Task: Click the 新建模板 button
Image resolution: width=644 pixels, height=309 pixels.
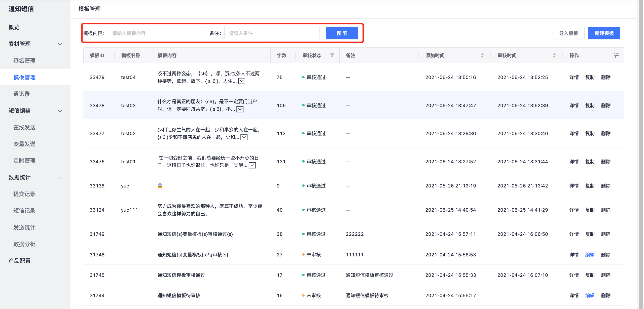Action: [x=604, y=33]
